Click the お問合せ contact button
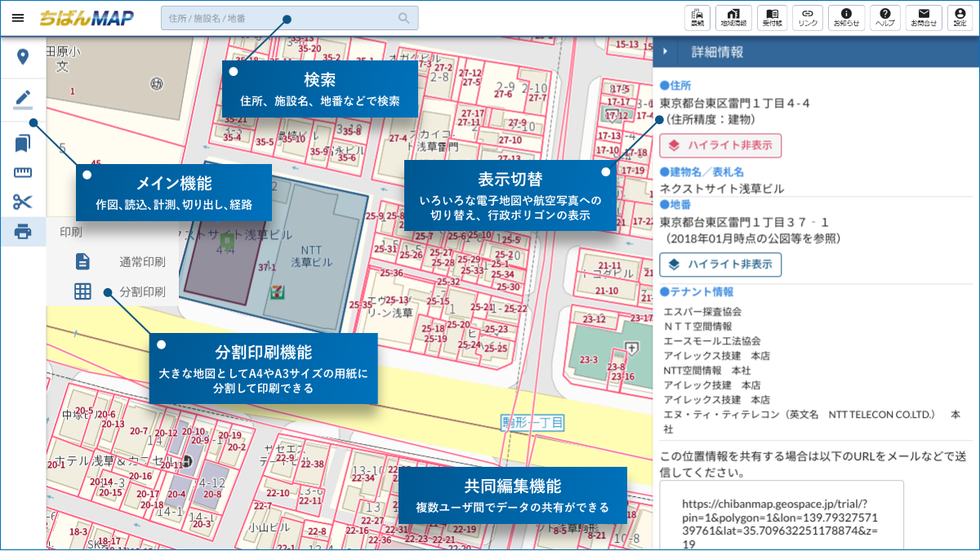Viewport: 980px width, 555px height. click(x=924, y=17)
